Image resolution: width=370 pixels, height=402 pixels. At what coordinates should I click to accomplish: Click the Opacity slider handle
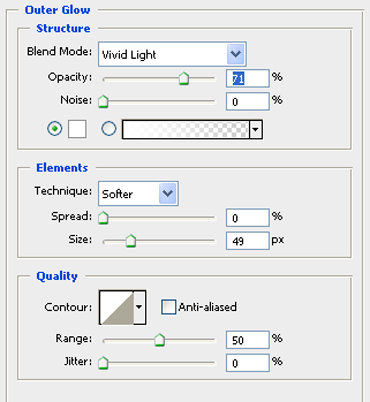pos(184,79)
